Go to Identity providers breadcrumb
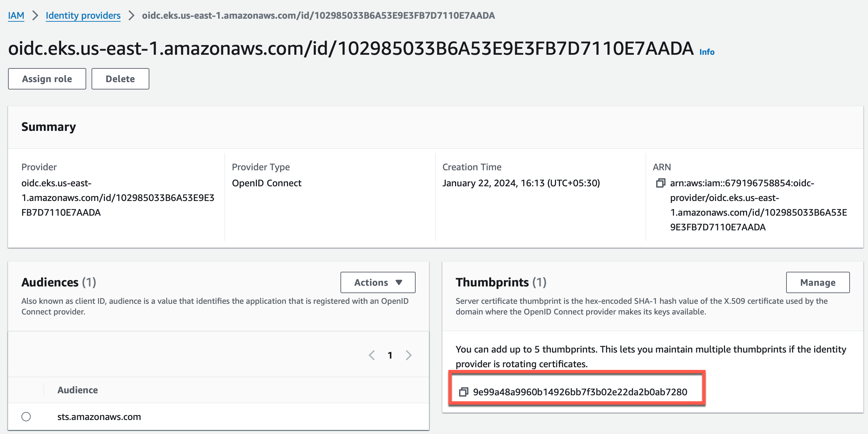Screen dimensions: 868x434 pos(83,15)
